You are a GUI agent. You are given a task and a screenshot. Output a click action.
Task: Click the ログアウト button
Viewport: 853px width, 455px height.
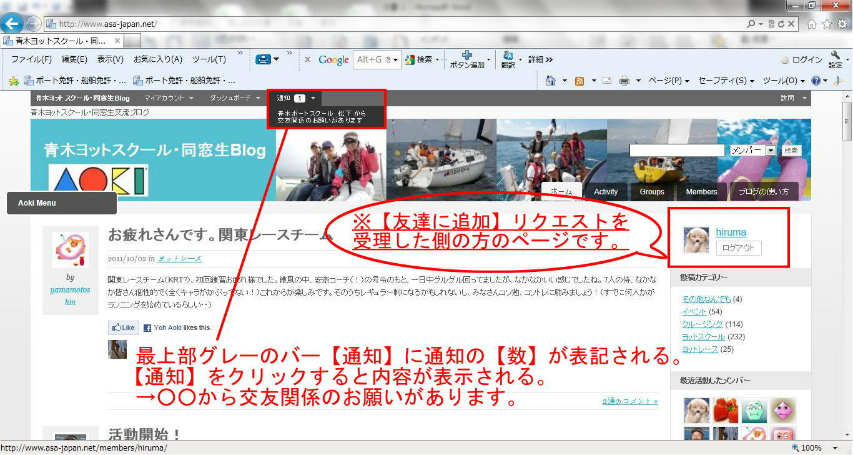[x=738, y=248]
